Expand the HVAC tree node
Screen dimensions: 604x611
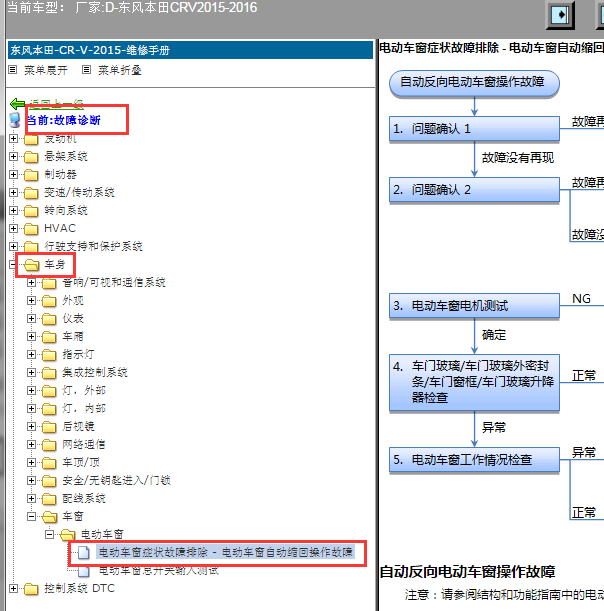pos(13,228)
